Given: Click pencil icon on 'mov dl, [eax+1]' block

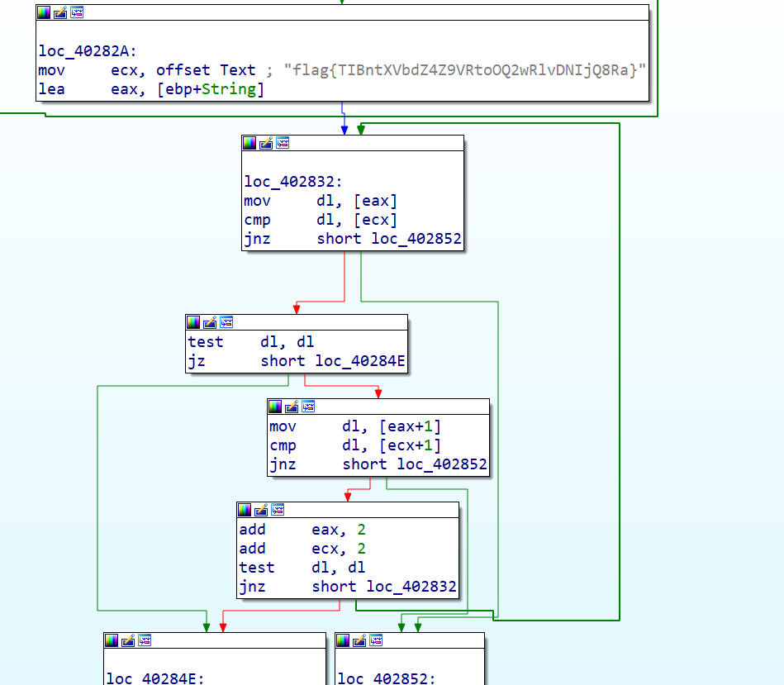Looking at the screenshot, I should pyautogui.click(x=292, y=407).
